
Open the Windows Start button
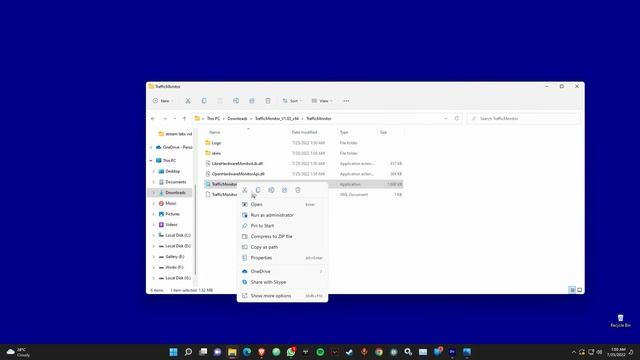click(x=173, y=352)
